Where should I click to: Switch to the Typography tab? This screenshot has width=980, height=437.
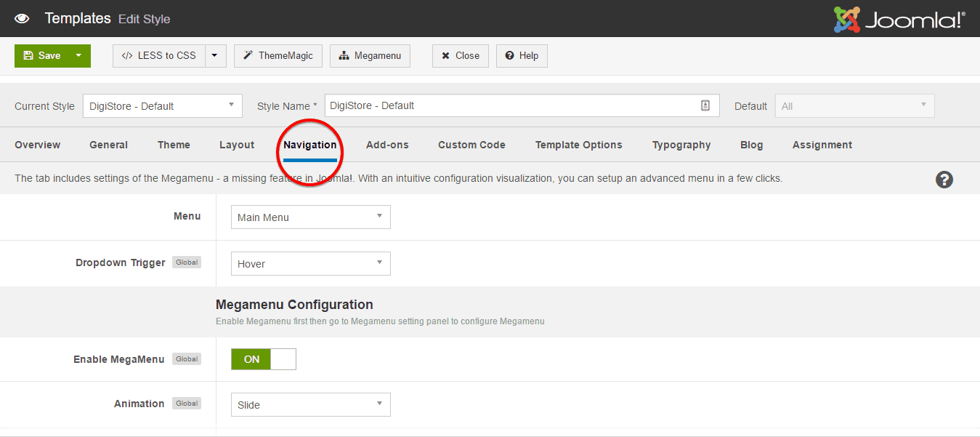click(681, 145)
